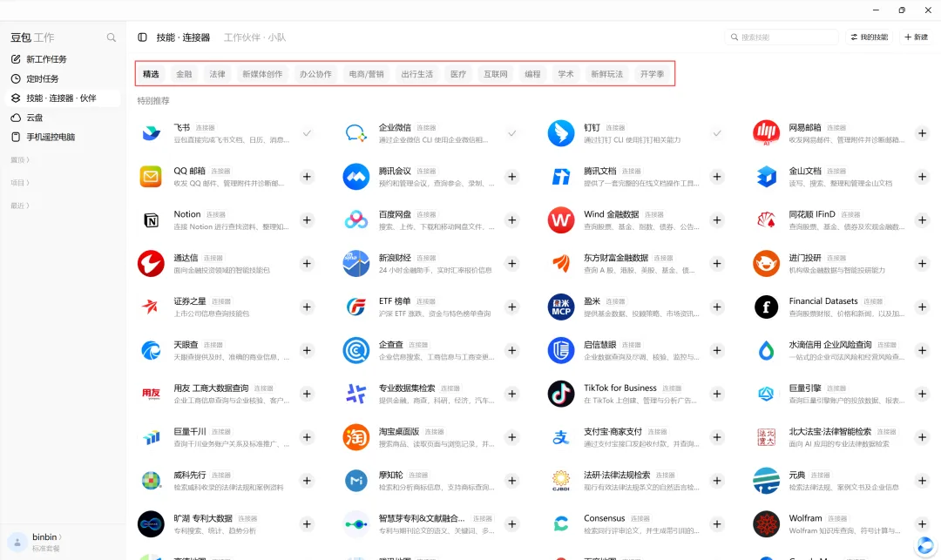Switch to 工作伙伴 · 小队 tab
The image size is (941, 560).
tap(255, 37)
